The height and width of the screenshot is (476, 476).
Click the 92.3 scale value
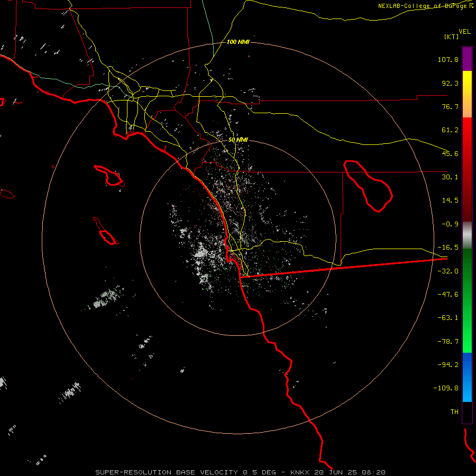(450, 83)
